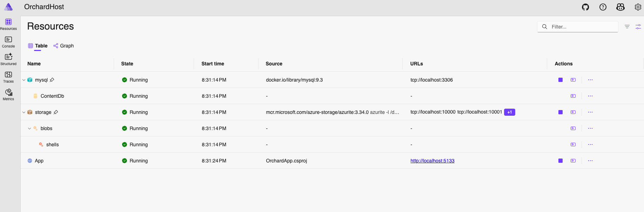This screenshot has width=644, height=212.
Task: Open the resource filter options icon
Action: coord(627,27)
